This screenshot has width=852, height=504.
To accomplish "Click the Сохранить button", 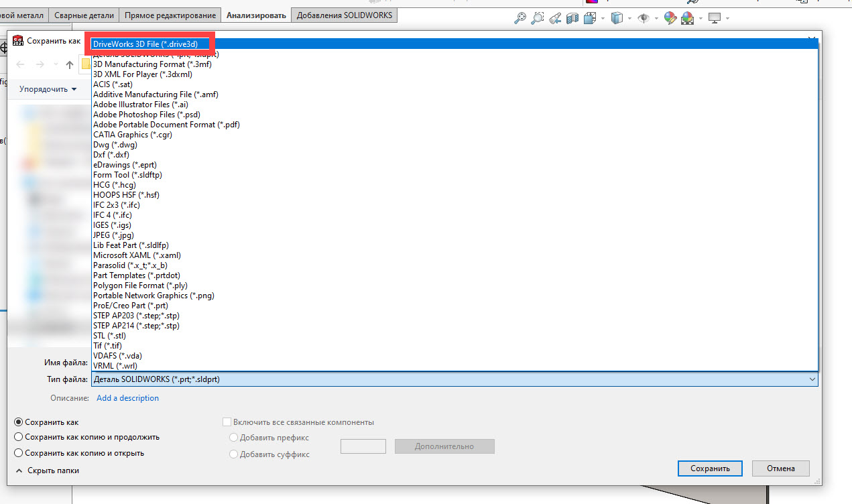I will (x=709, y=468).
